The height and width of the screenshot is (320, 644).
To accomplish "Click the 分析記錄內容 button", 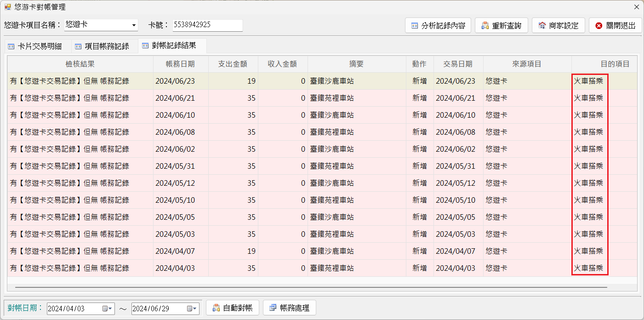I will coord(438,25).
